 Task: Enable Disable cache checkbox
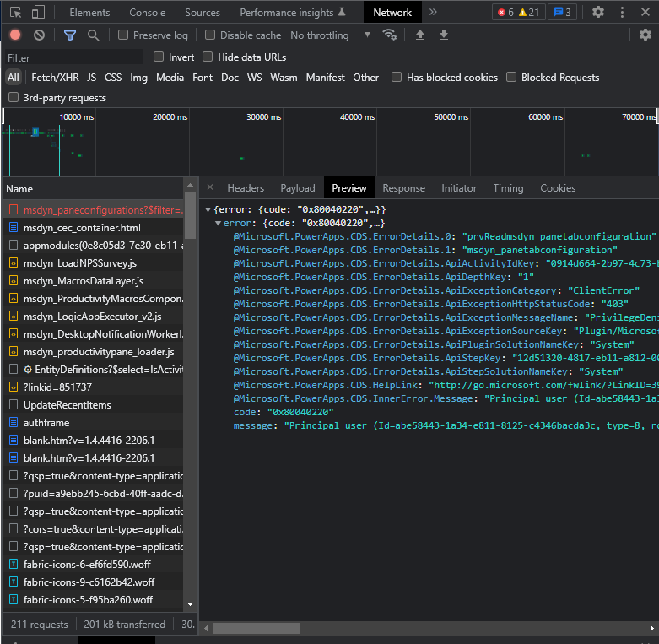coord(210,35)
